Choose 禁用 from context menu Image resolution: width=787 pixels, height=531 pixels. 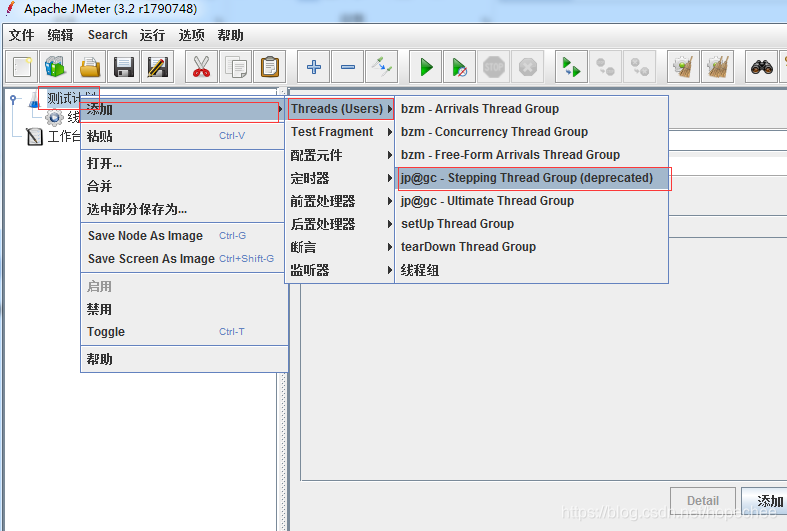point(182,309)
